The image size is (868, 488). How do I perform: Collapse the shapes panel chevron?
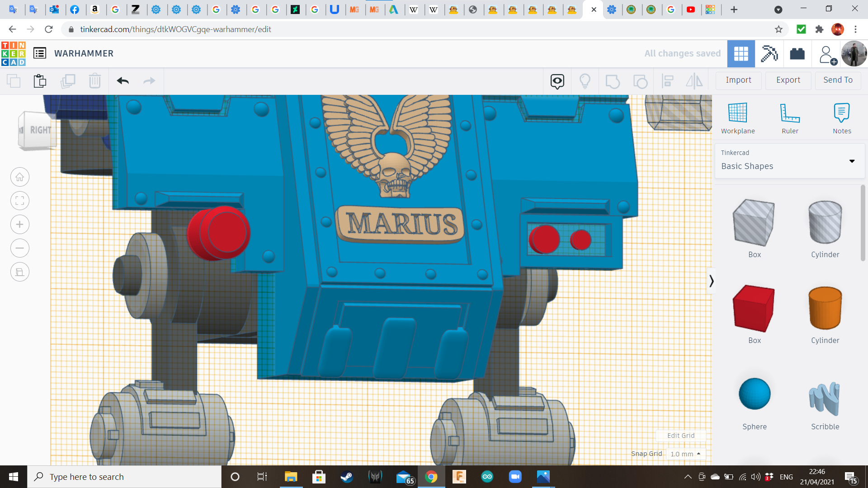[x=711, y=281]
